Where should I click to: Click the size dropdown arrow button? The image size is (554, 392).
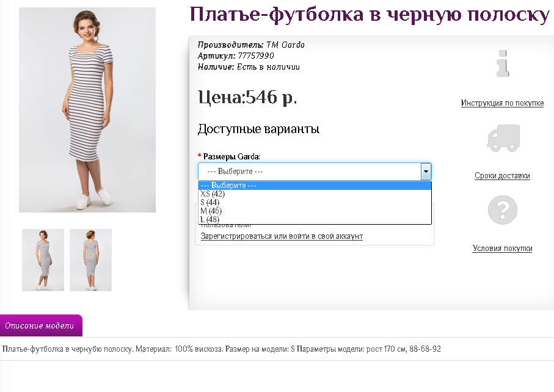[x=426, y=172]
